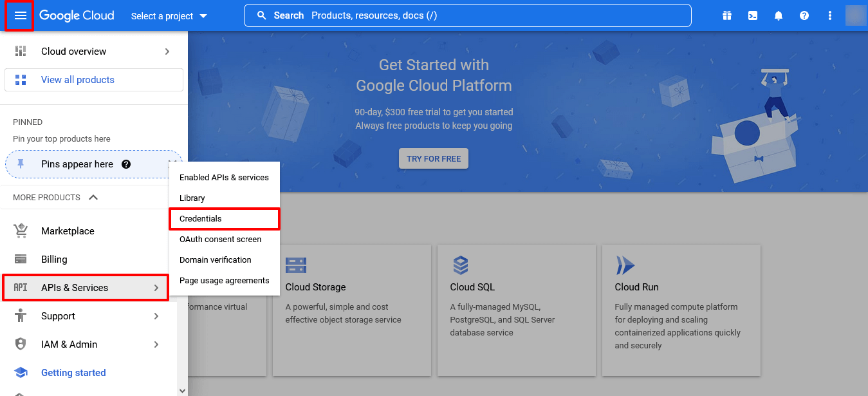Open the Cloud Run card title
Viewport: 868px width, 396px height.
[x=636, y=287]
